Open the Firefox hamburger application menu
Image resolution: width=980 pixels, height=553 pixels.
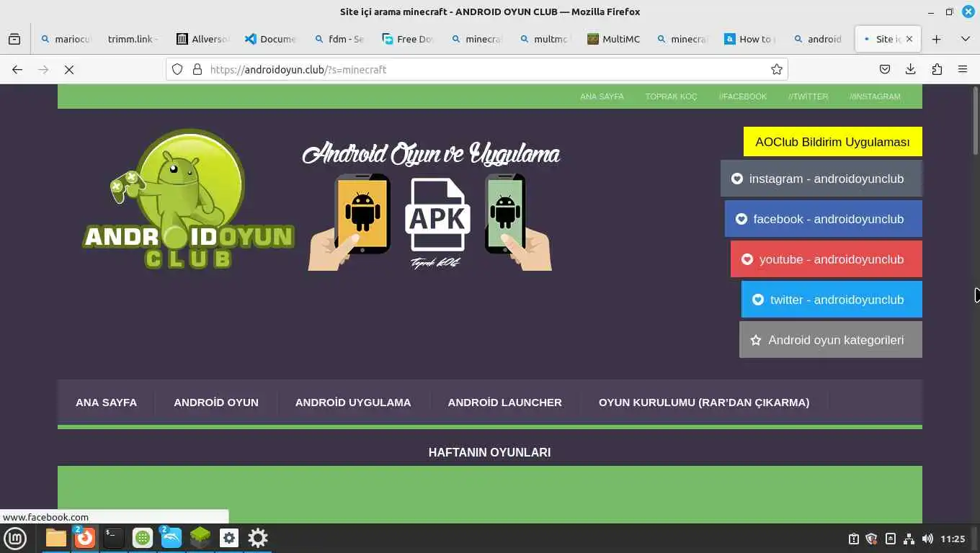click(x=963, y=69)
